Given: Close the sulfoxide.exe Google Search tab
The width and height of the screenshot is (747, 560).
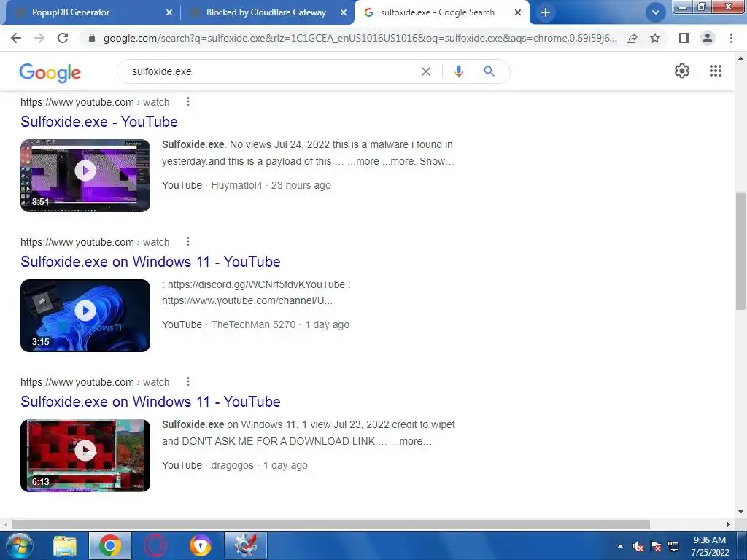Looking at the screenshot, I should (518, 13).
